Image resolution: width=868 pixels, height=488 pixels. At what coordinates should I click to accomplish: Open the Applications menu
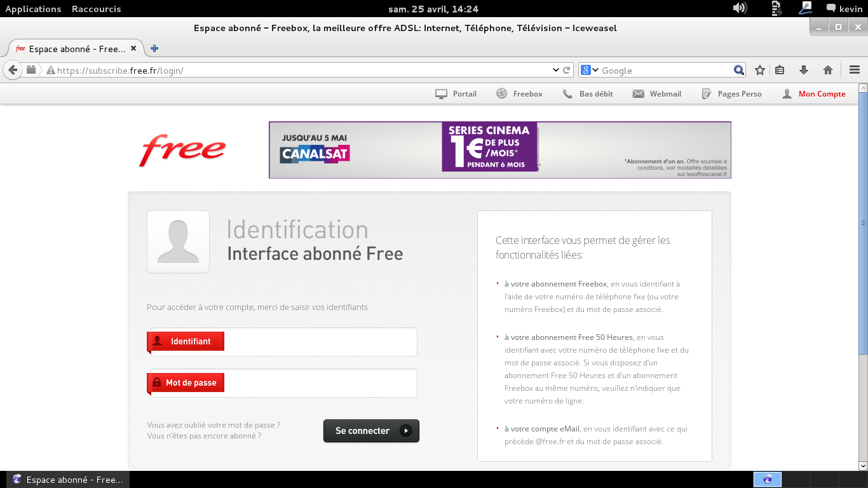(x=33, y=9)
